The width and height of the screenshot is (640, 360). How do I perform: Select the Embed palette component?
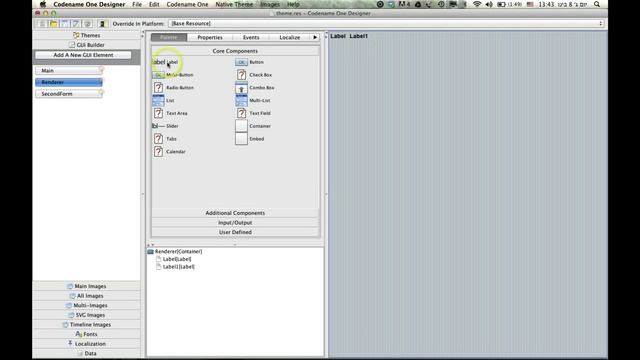[x=250, y=139]
